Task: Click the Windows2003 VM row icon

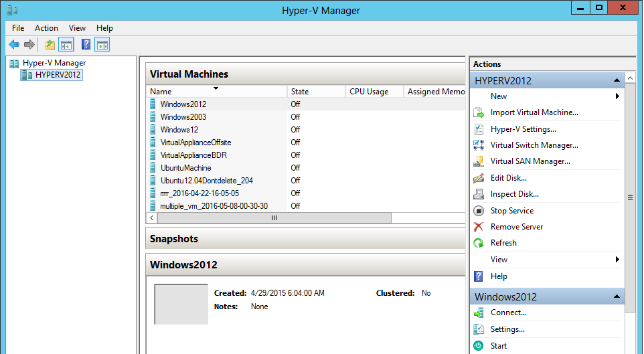Action: pyautogui.click(x=153, y=116)
